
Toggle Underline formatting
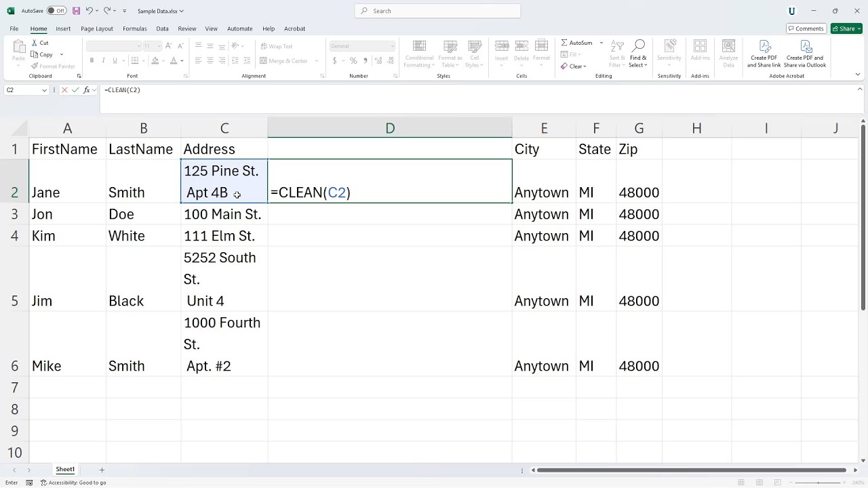pyautogui.click(x=115, y=60)
